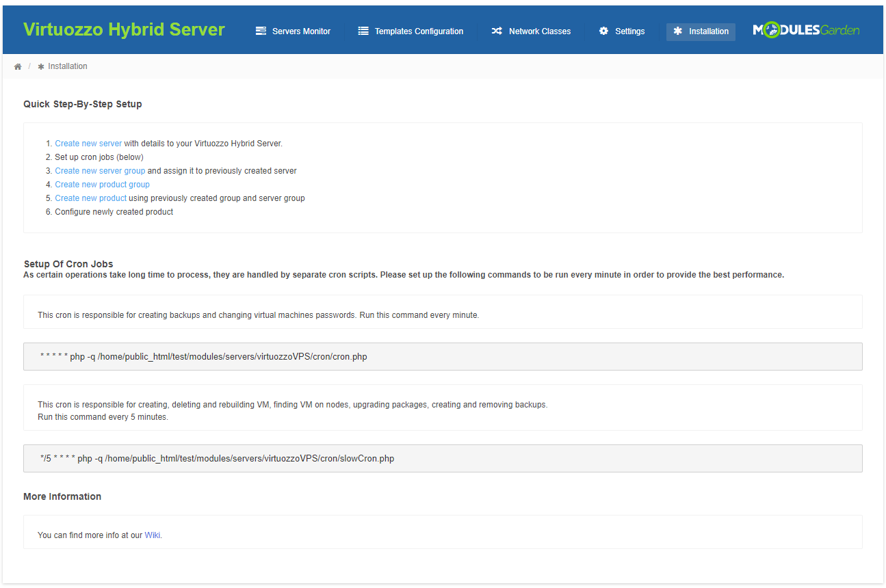Click the ModulesGarden logo
The width and height of the screenshot is (886, 588).
click(x=806, y=30)
